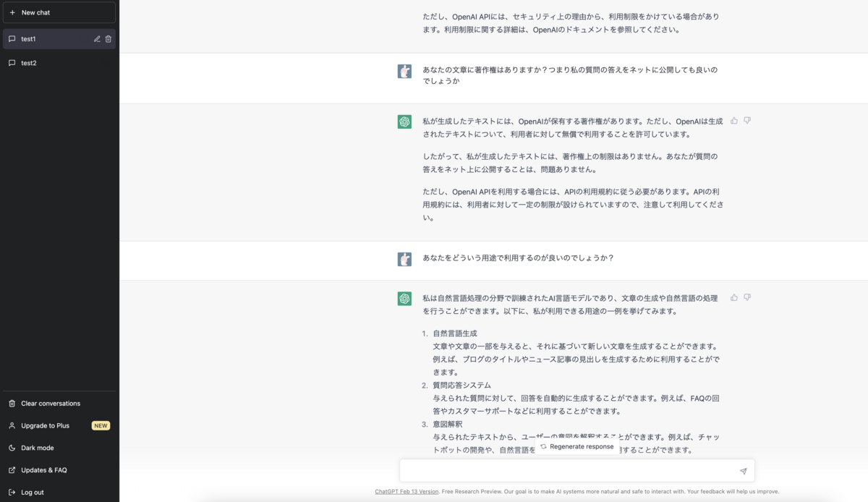The image size is (868, 502).
Task: Delete test1 with the trash icon
Action: coord(109,39)
